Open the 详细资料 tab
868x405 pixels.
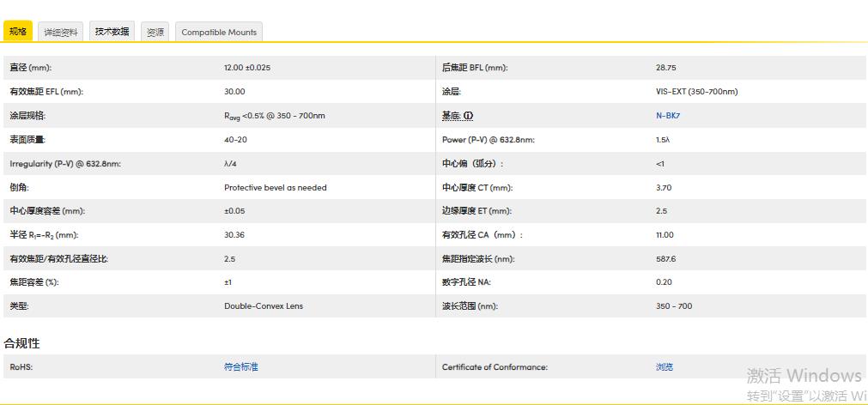coord(60,33)
